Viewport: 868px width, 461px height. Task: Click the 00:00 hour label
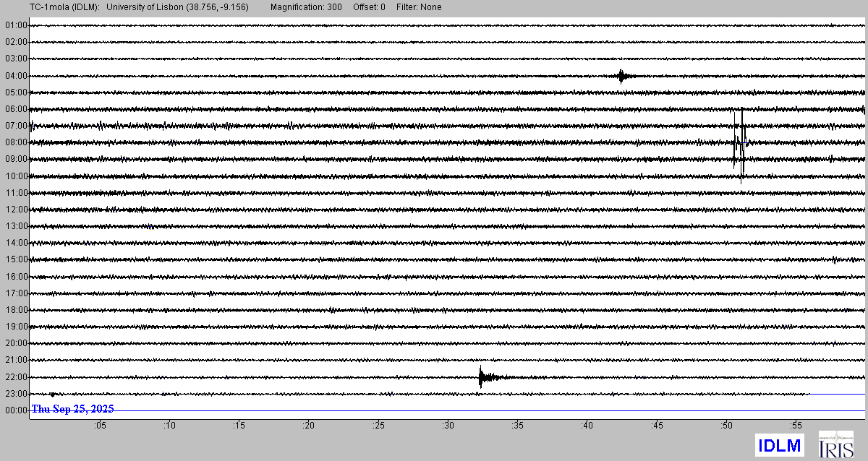point(16,410)
